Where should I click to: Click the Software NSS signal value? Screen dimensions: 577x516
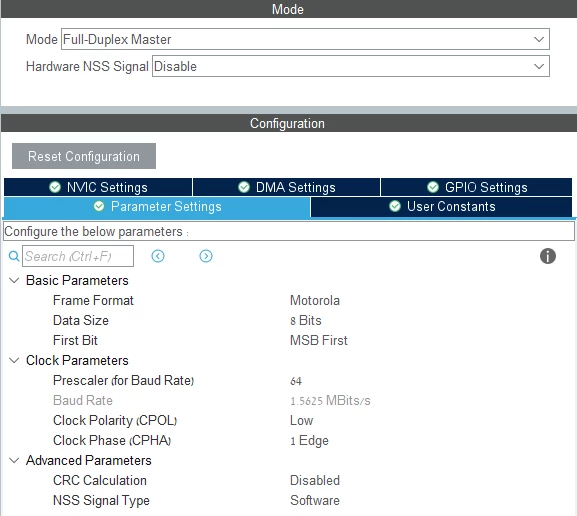[x=315, y=500]
